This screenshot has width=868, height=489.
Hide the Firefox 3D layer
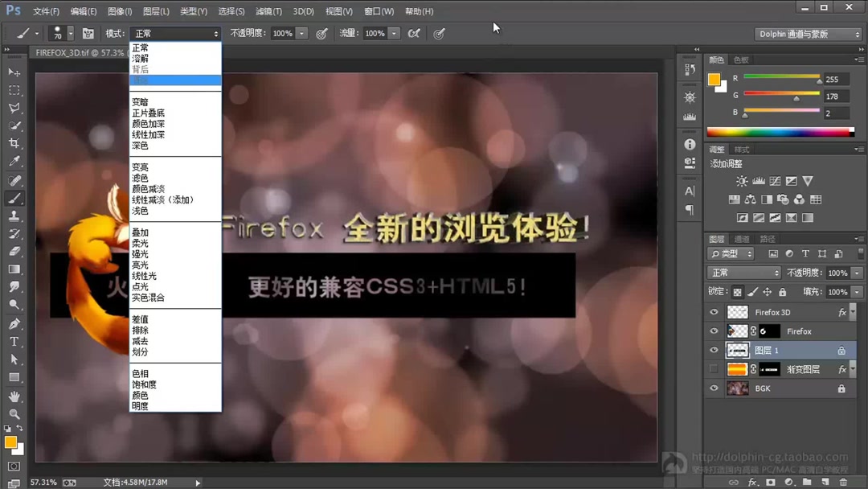tap(714, 311)
